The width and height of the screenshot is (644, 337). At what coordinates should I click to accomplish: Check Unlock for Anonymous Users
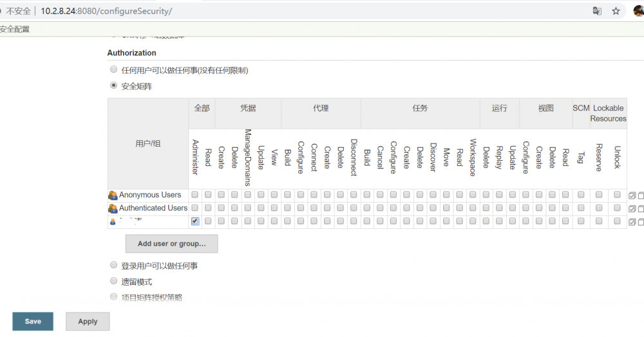pos(617,194)
